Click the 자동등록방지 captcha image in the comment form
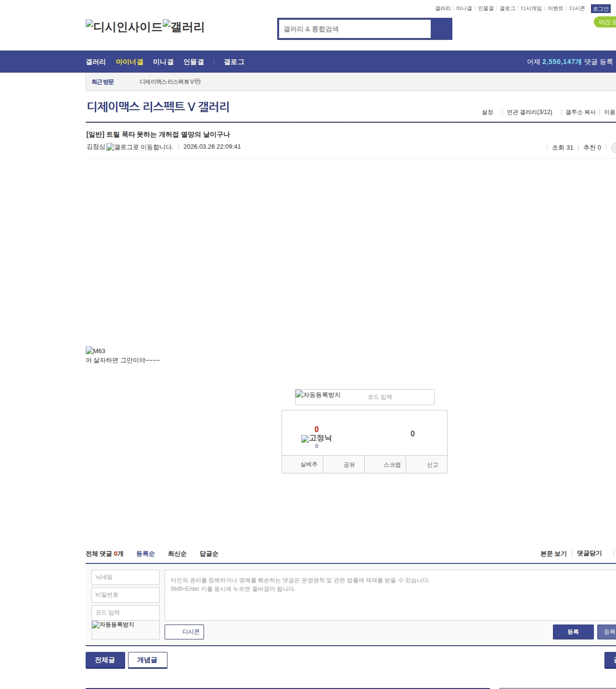 pyautogui.click(x=113, y=625)
